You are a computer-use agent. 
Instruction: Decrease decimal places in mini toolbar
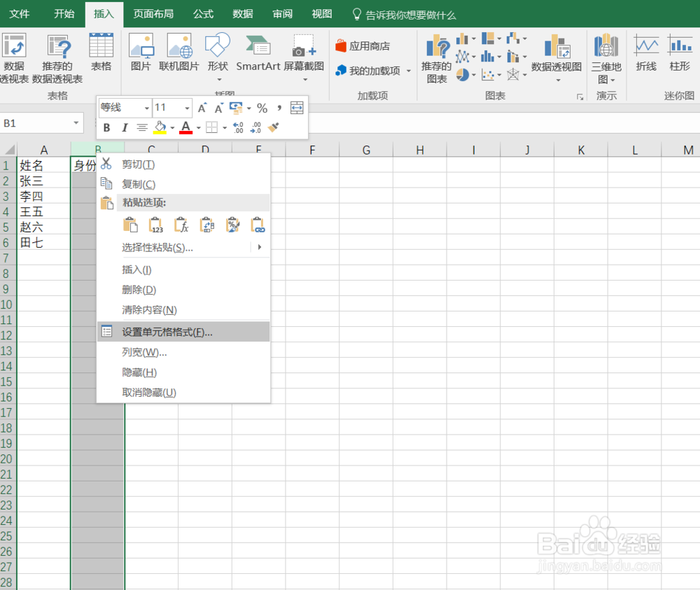point(255,127)
